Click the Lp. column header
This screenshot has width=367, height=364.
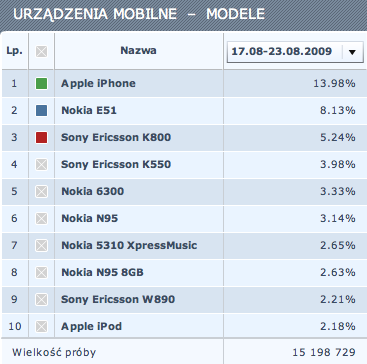[x=14, y=51]
